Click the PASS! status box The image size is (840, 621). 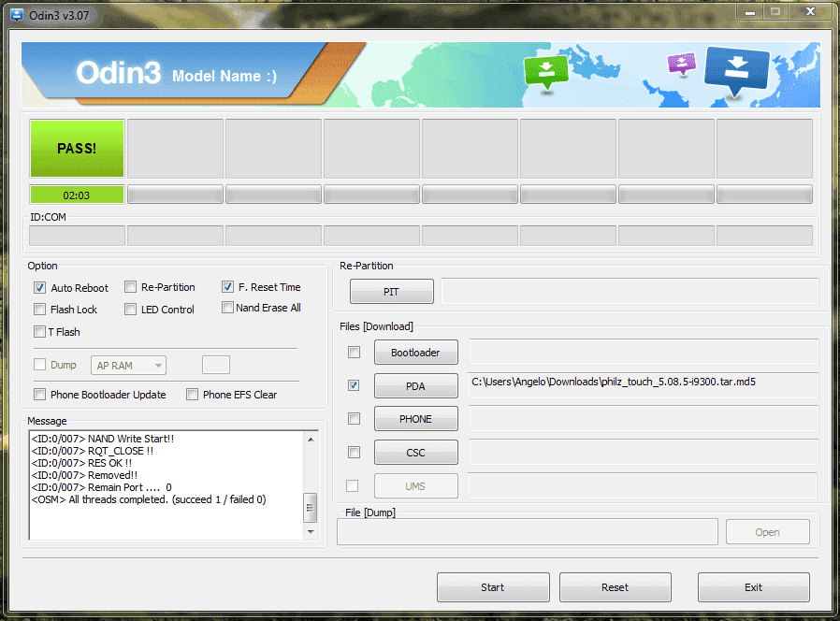tap(77, 149)
